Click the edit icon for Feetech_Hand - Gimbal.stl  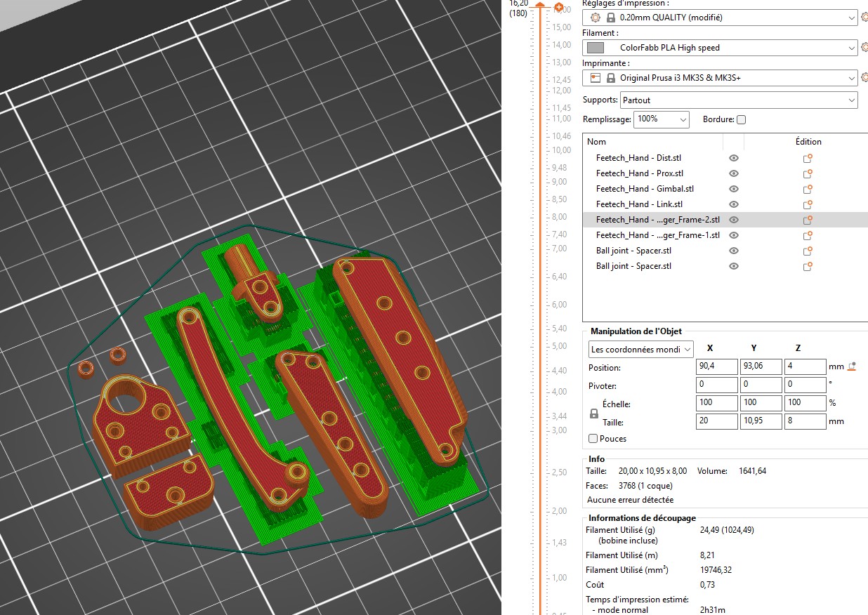pos(808,189)
